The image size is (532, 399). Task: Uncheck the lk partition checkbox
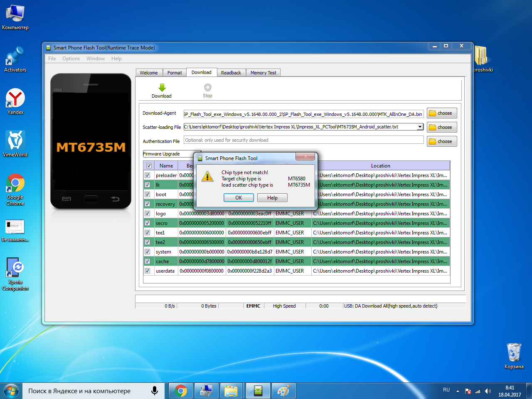pyautogui.click(x=147, y=185)
